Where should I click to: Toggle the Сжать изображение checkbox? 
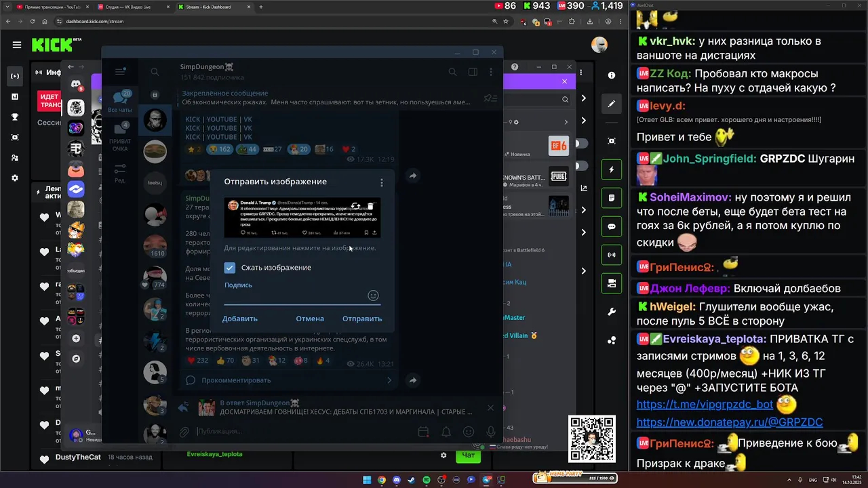230,268
